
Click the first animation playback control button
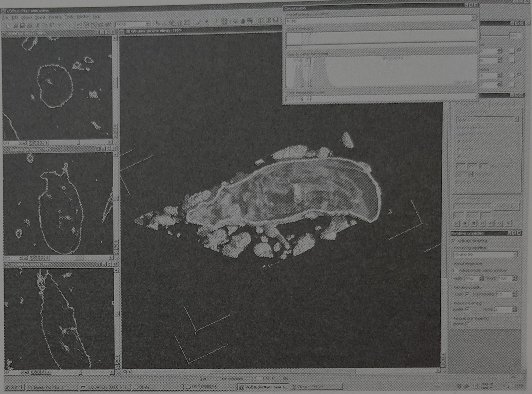pyautogui.click(x=457, y=223)
